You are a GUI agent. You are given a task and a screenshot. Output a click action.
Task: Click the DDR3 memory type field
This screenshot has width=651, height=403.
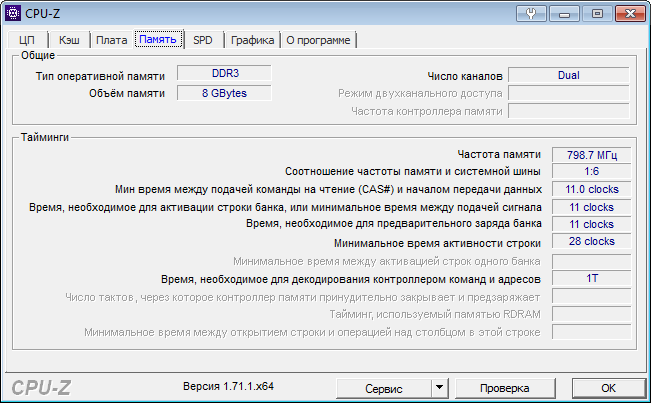[225, 73]
